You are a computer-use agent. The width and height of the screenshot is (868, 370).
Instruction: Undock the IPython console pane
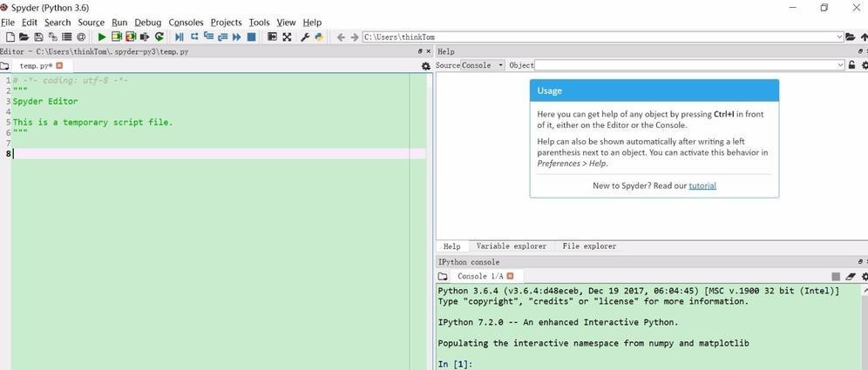pos(859,261)
